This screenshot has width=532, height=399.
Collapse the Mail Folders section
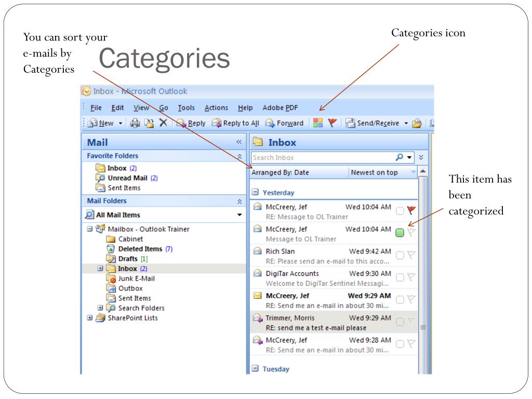click(x=240, y=201)
